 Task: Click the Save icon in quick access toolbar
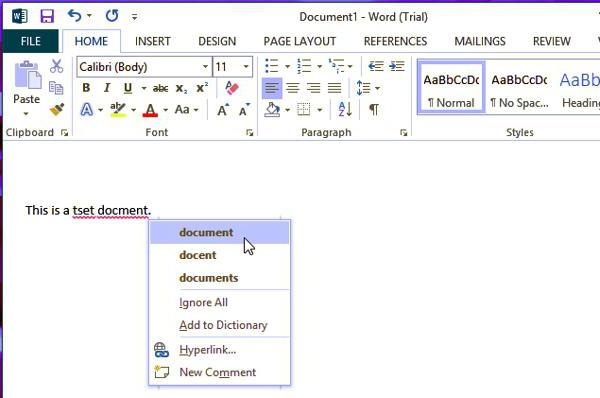point(47,16)
